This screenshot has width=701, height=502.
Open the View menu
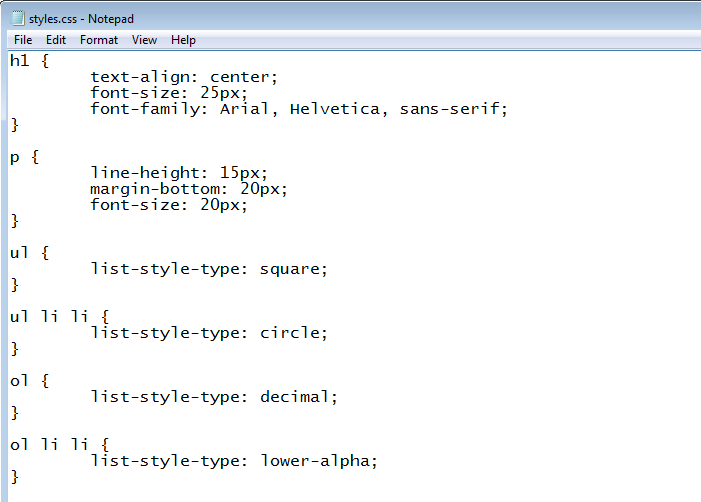click(144, 40)
